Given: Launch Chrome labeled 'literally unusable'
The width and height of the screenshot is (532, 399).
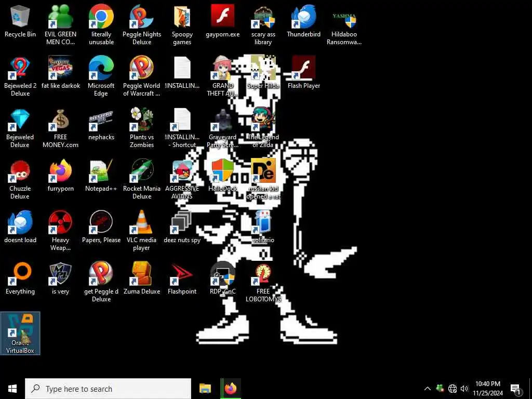Looking at the screenshot, I should [x=101, y=24].
